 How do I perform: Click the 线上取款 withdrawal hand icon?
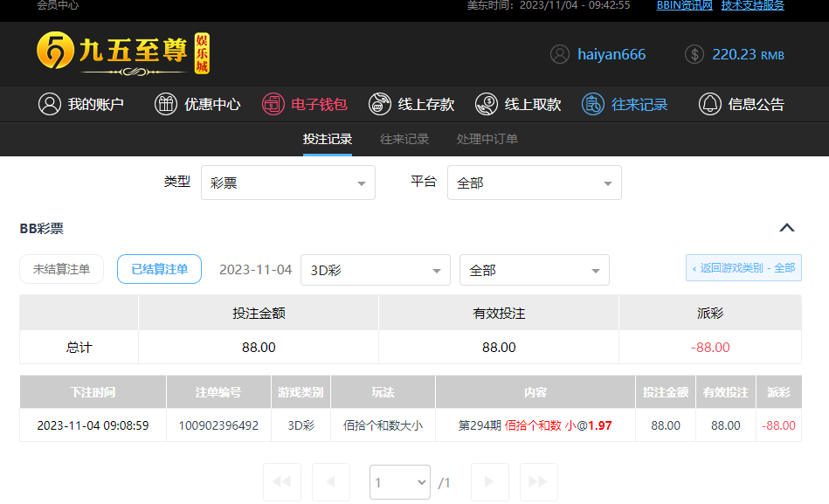(487, 104)
